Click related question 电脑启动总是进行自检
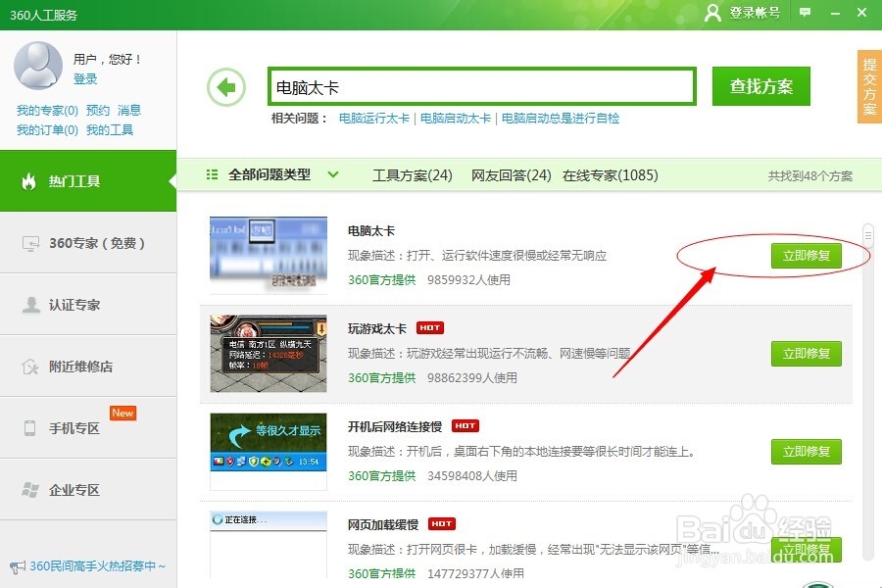Viewport: 882px width, 588px height. (x=561, y=119)
